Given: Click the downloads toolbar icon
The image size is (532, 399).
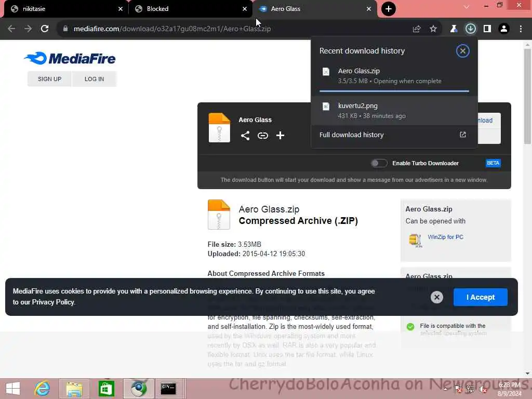Looking at the screenshot, I should coord(471,29).
